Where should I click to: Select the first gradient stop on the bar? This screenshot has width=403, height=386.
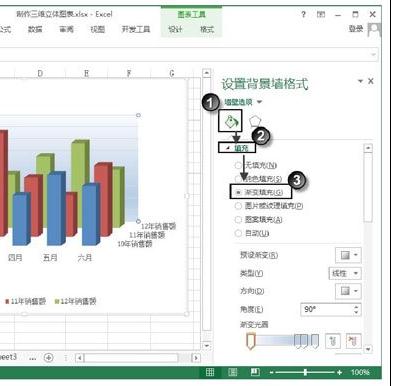point(251,341)
